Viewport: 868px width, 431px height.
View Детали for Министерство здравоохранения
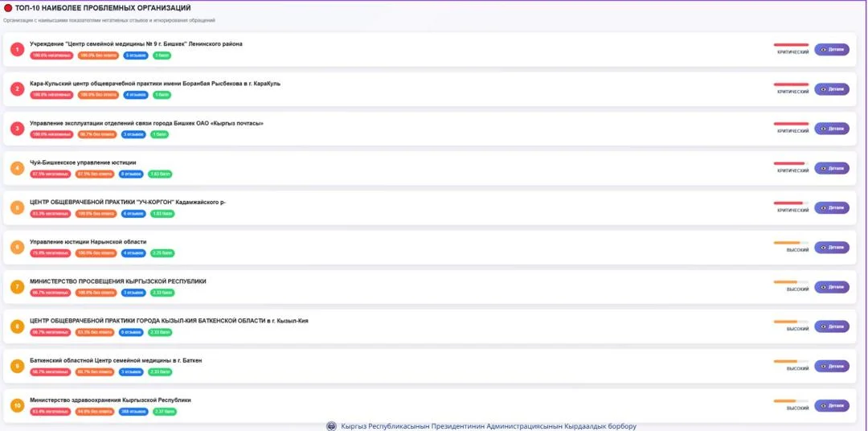coord(831,405)
